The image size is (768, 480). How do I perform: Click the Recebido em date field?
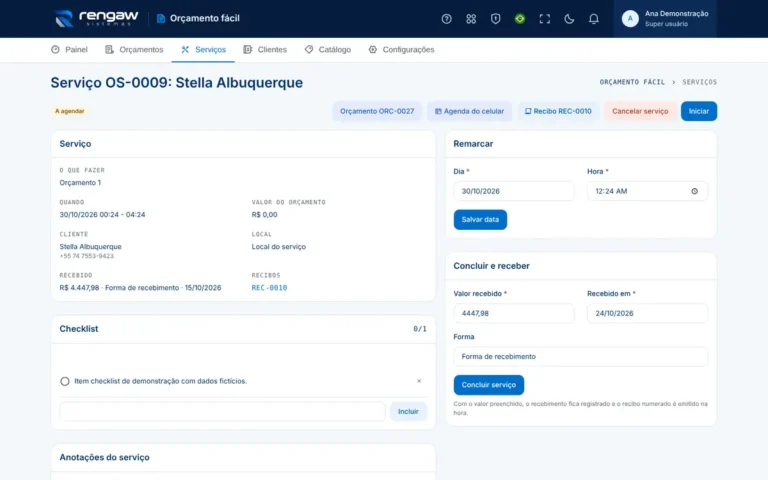647,313
